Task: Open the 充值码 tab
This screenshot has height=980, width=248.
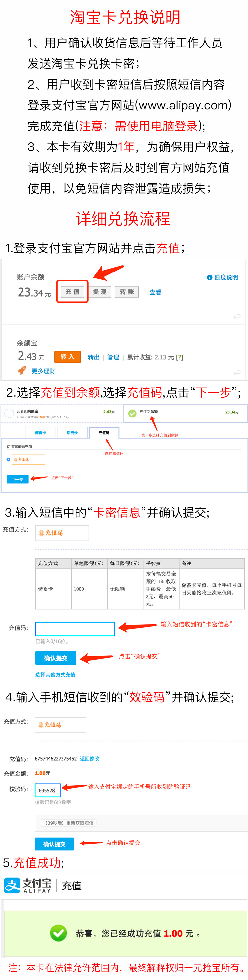Action: [104, 433]
